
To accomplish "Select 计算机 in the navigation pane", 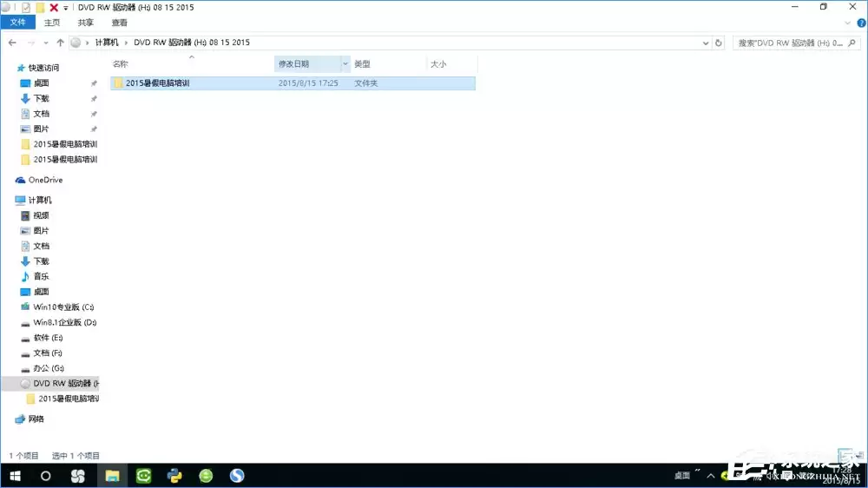I will [x=39, y=200].
